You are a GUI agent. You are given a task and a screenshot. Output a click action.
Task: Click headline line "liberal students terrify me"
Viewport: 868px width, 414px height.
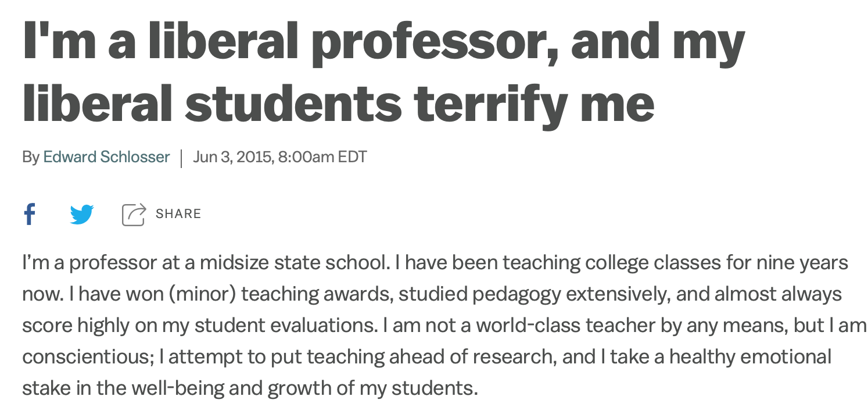pos(339,103)
